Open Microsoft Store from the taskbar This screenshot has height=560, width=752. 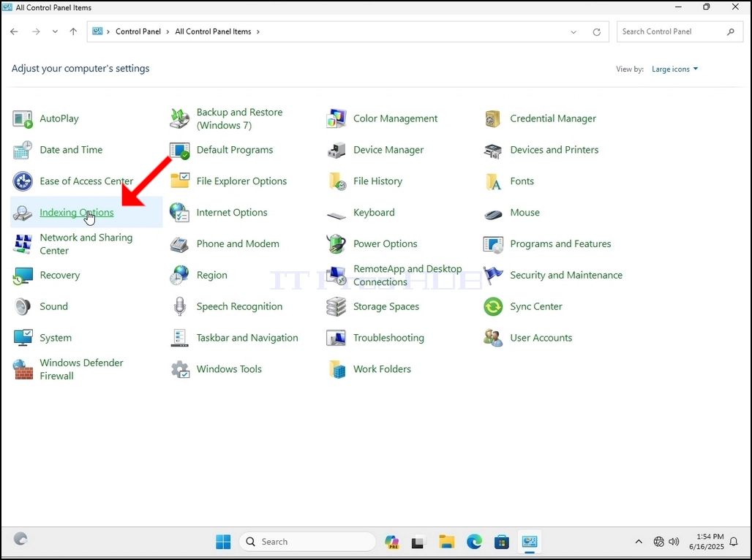click(502, 542)
